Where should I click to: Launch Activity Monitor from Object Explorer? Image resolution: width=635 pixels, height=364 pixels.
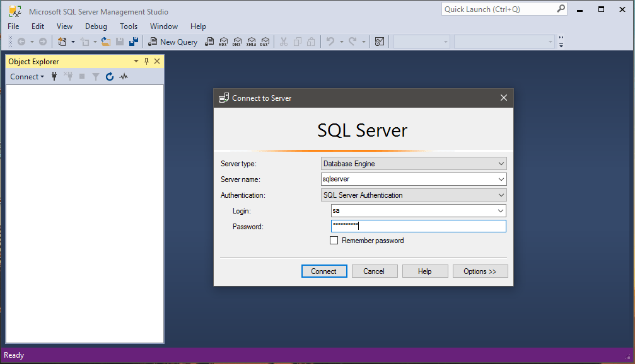[x=124, y=76]
